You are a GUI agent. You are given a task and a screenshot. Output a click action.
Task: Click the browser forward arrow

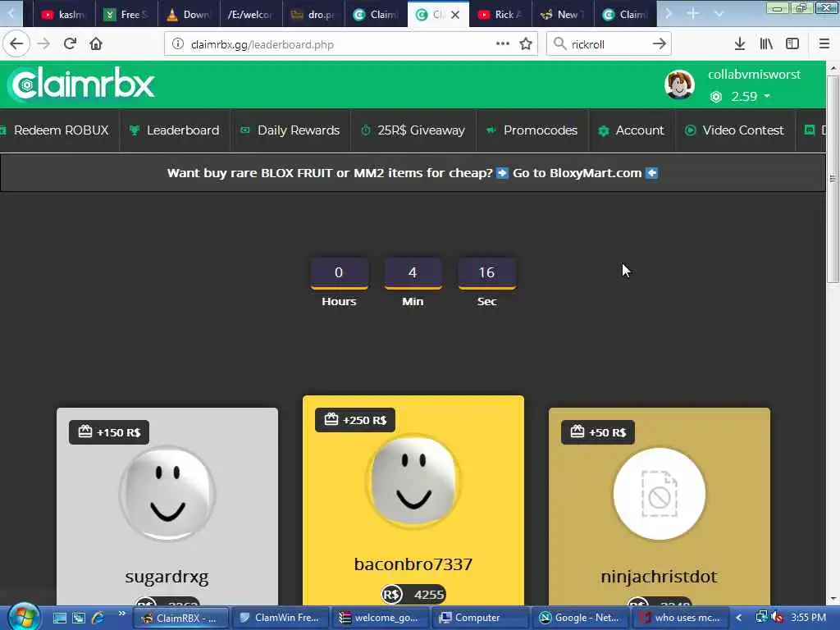coord(43,43)
